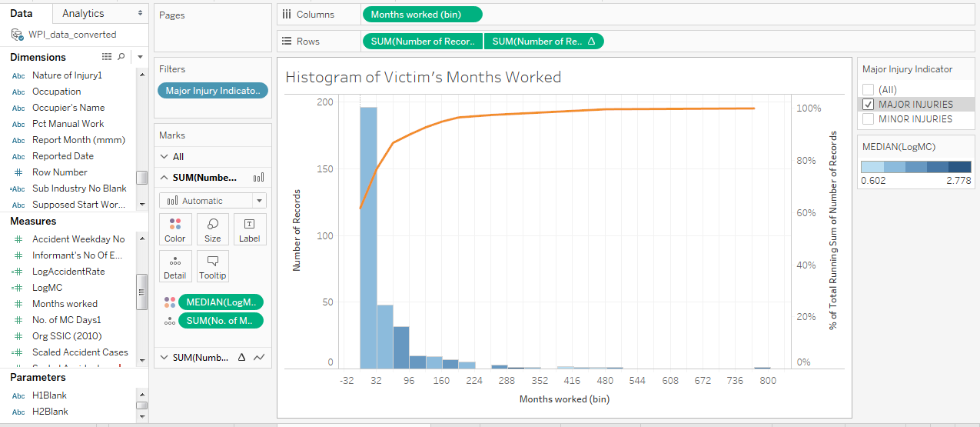
Task: Check the MINOR INJURIES checkbox
Action: pyautogui.click(x=868, y=119)
